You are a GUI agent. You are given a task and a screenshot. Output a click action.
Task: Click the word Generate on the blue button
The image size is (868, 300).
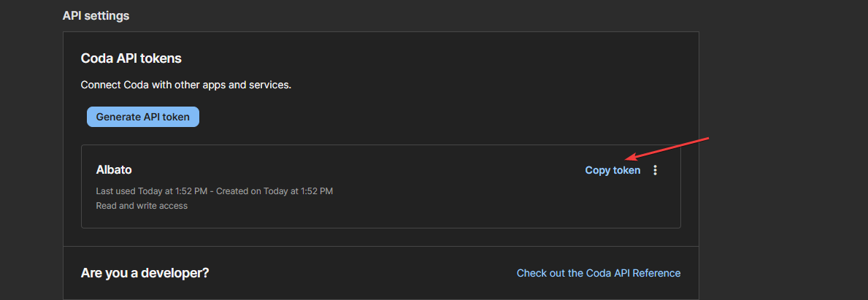(x=120, y=117)
